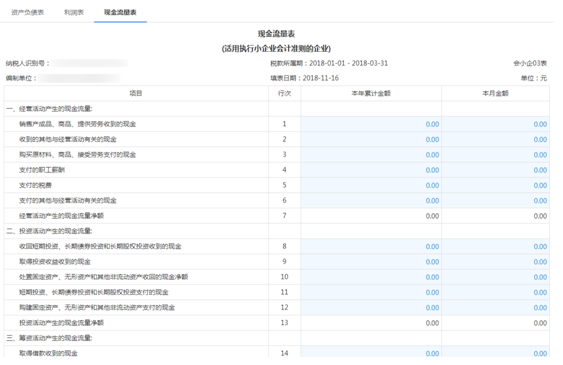
Task: Edit row 8 本年累计金额 field
Action: [x=371, y=247]
